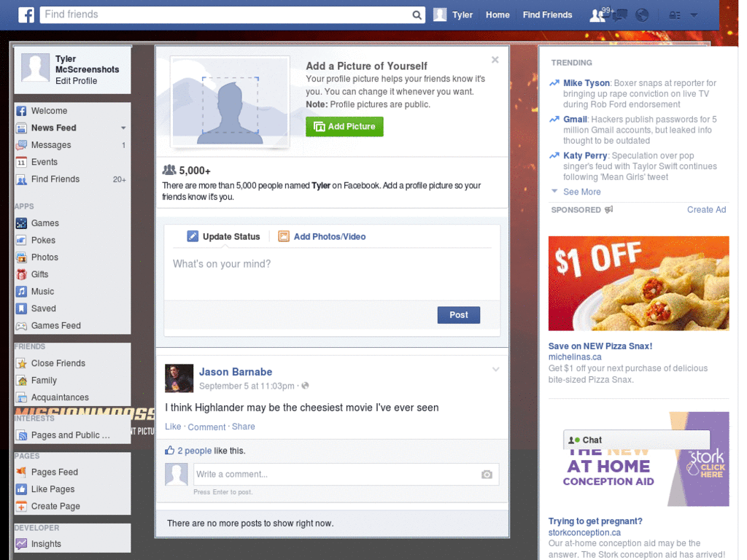
Task: Click the Photos app icon
Action: point(21,257)
